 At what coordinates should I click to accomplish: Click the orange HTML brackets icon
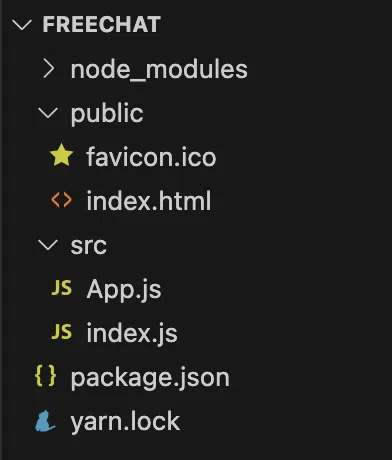(x=62, y=200)
